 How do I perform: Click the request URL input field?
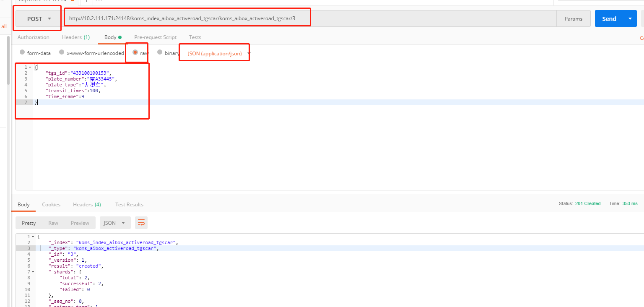pyautogui.click(x=310, y=19)
